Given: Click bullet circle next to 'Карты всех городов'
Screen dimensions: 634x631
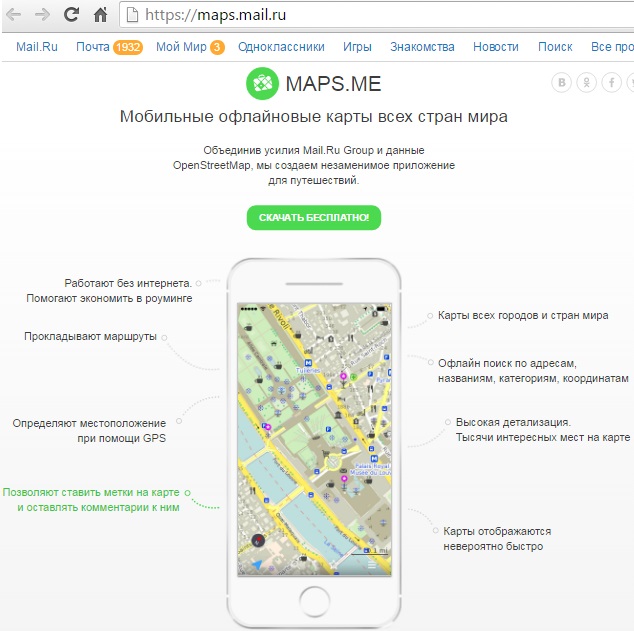Looking at the screenshot, I should click(x=430, y=316).
